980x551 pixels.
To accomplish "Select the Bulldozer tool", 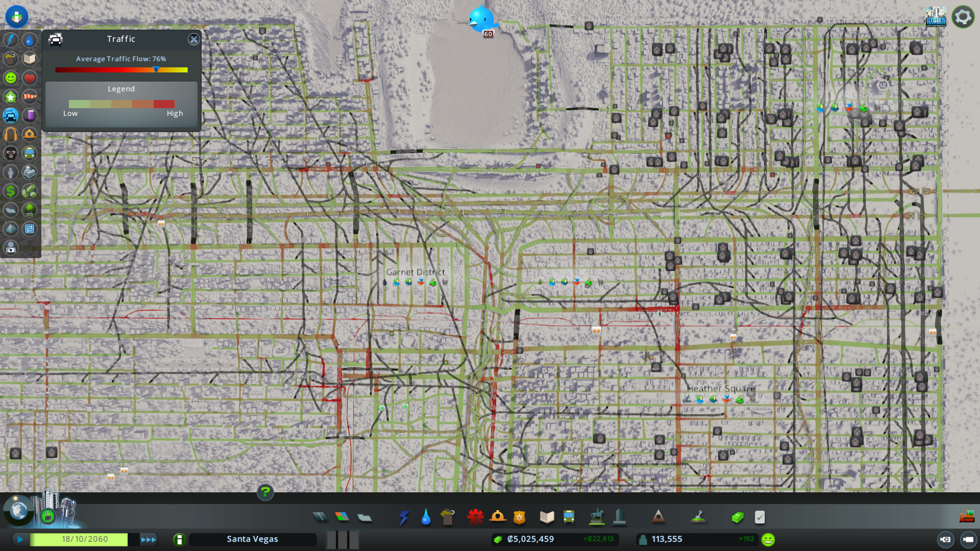I will (966, 517).
